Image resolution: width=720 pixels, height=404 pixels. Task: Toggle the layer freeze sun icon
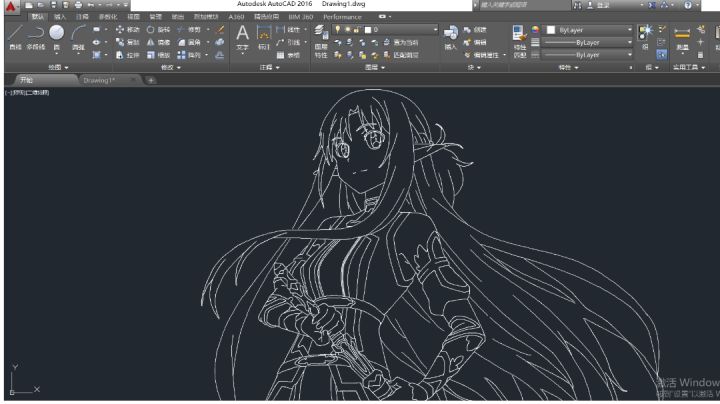[x=348, y=29]
